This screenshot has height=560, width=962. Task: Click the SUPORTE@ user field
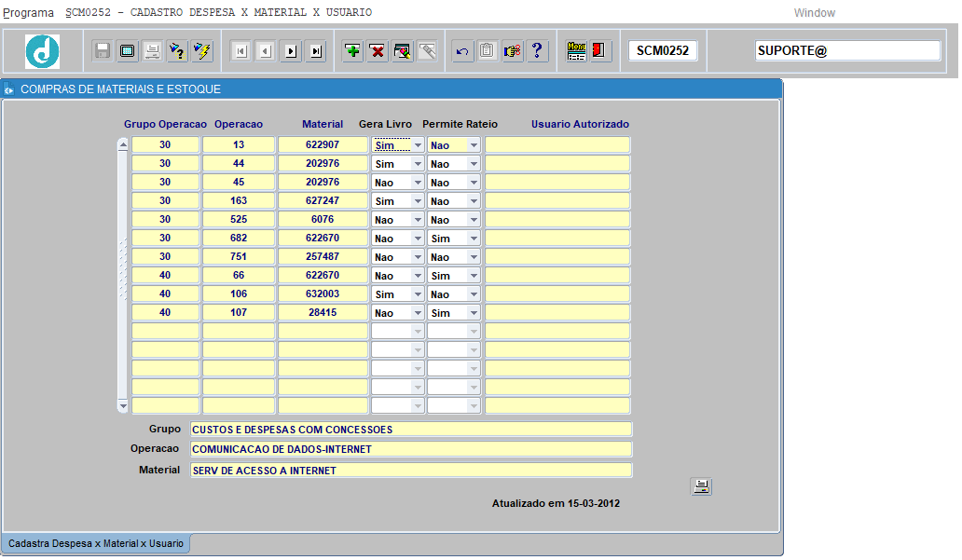click(847, 51)
